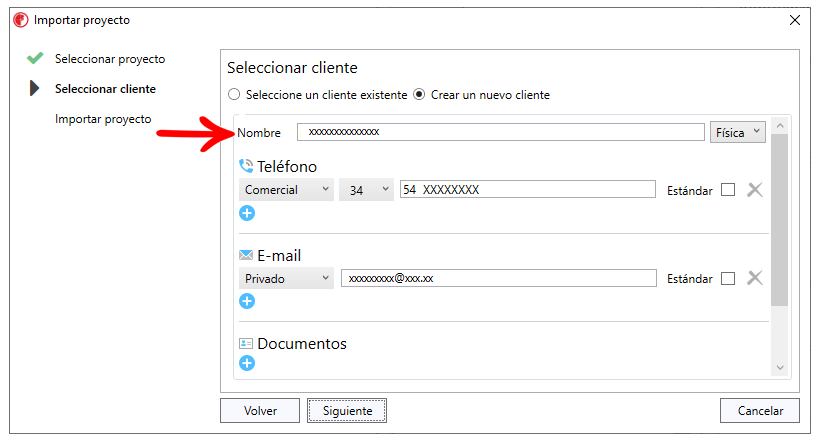Select 'Seleccione un cliente existente' option
This screenshot has width=813, height=437.
click(234, 95)
